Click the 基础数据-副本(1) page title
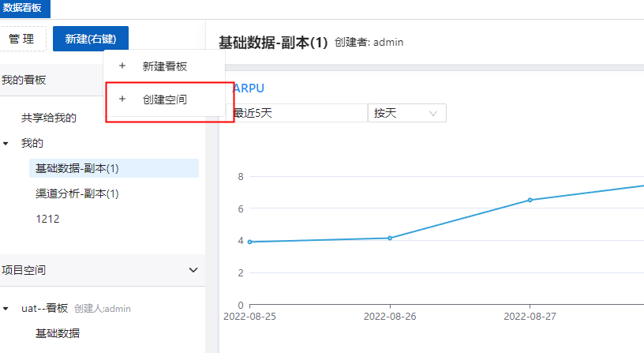 [273, 43]
